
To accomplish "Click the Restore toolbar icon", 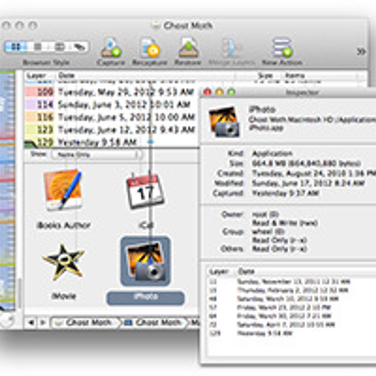I will click(x=188, y=48).
